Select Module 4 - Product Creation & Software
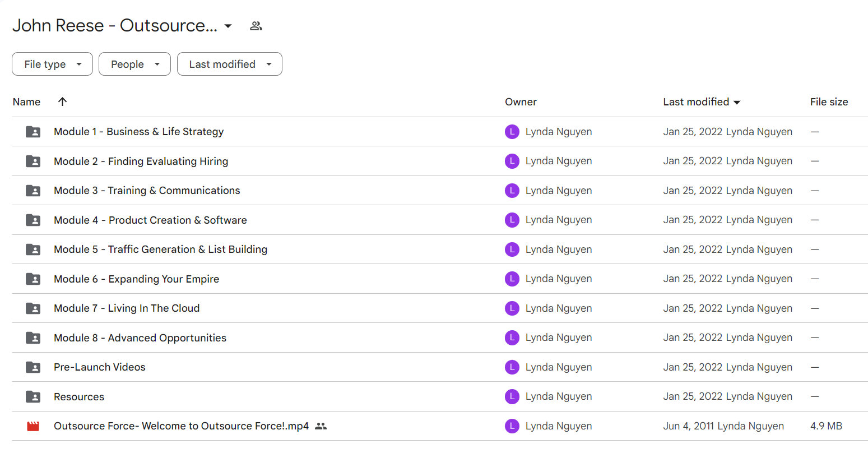 [150, 220]
